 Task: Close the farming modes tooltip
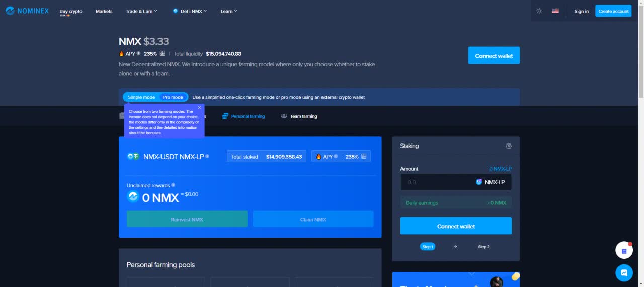click(200, 107)
